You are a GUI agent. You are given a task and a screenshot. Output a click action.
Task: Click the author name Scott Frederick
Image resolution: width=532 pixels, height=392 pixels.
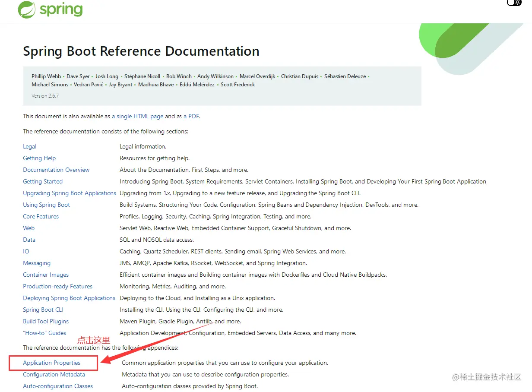click(x=237, y=85)
